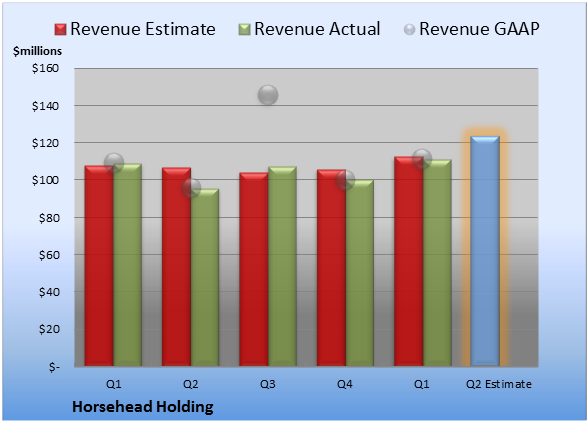Screen dimensions: 588x422
Task: Click the Q4 GAAP sphere marker
Action: pyautogui.click(x=345, y=180)
